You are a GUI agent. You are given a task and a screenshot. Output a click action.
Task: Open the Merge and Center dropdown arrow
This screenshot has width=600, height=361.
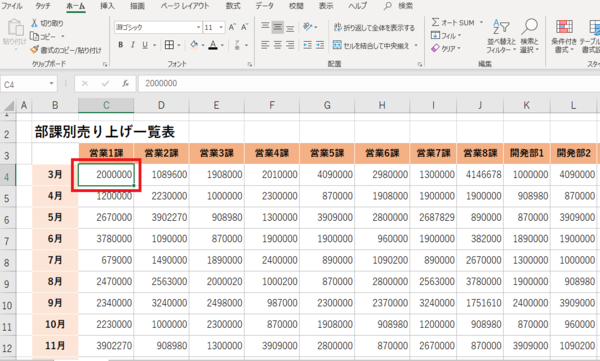416,46
